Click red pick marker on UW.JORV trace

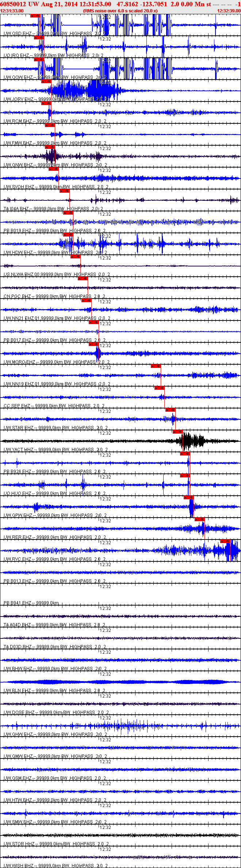click(46, 81)
